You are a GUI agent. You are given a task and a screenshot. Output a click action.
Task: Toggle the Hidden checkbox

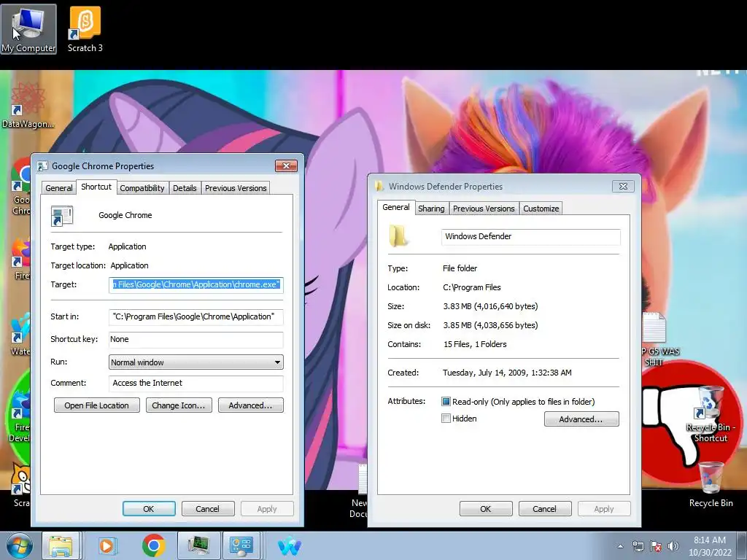446,419
